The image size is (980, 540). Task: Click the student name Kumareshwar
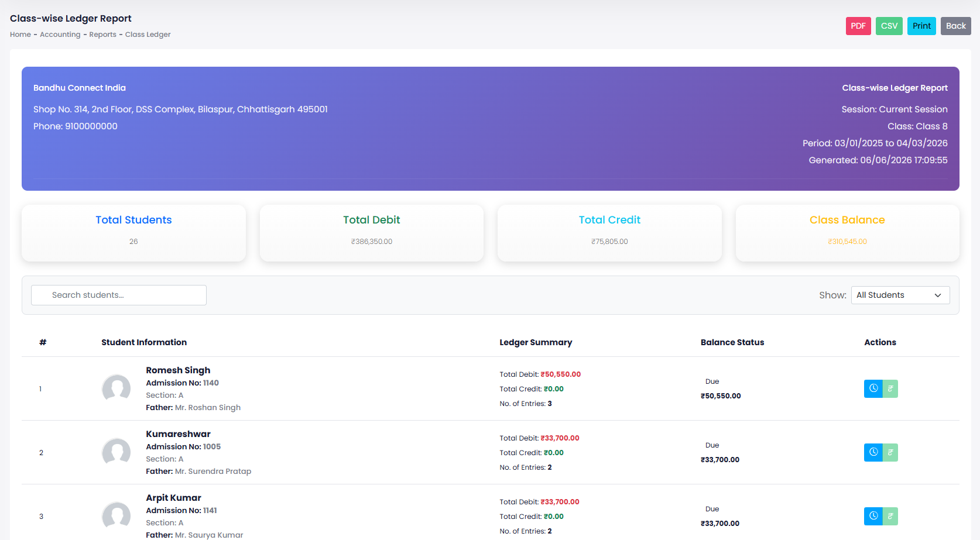(178, 434)
